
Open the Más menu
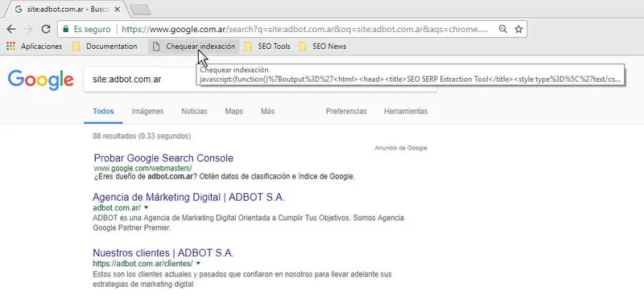[x=267, y=111]
